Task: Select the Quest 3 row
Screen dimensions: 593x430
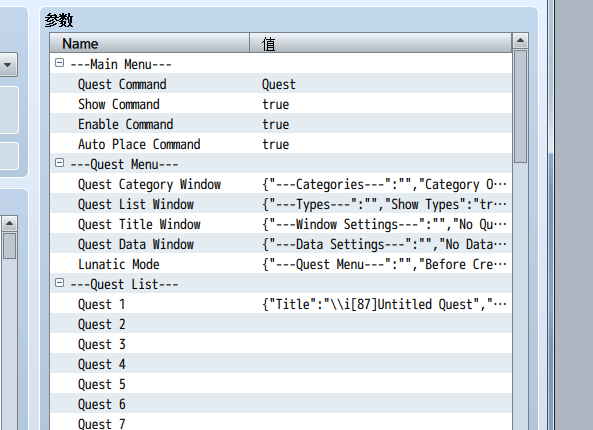Action: click(281, 344)
